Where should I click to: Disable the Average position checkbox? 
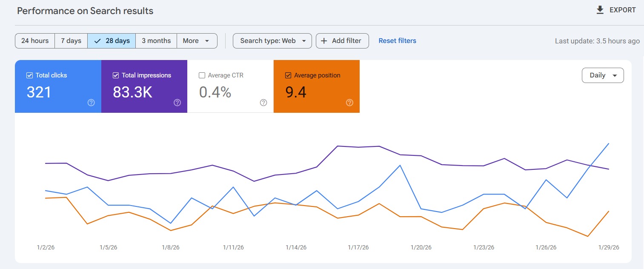(288, 75)
